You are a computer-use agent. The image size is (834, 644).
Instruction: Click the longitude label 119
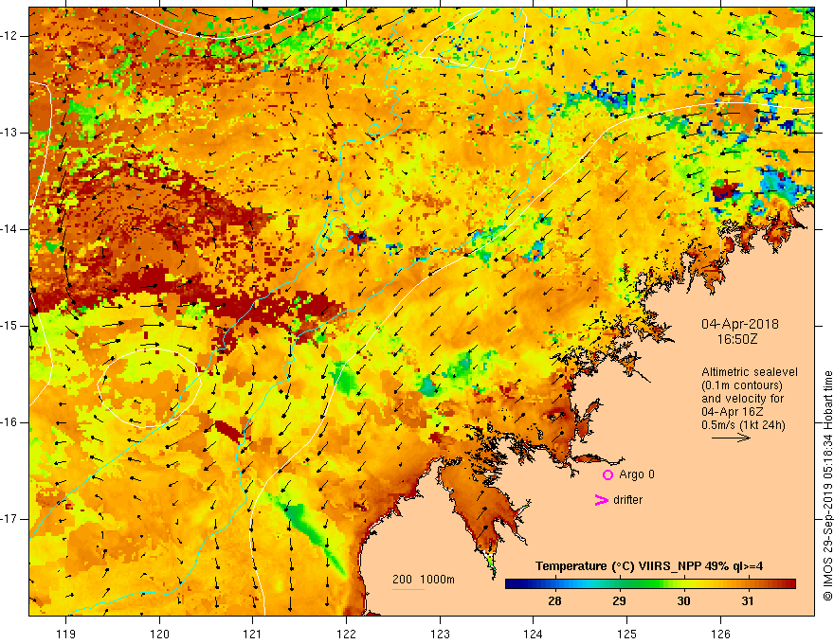pos(66,634)
